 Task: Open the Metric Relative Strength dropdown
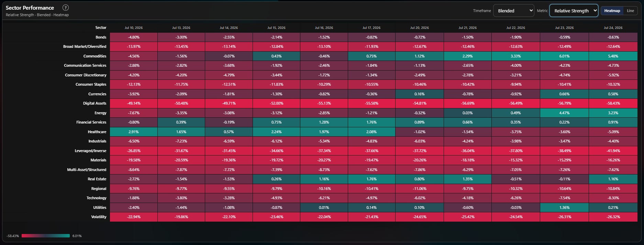pos(574,11)
